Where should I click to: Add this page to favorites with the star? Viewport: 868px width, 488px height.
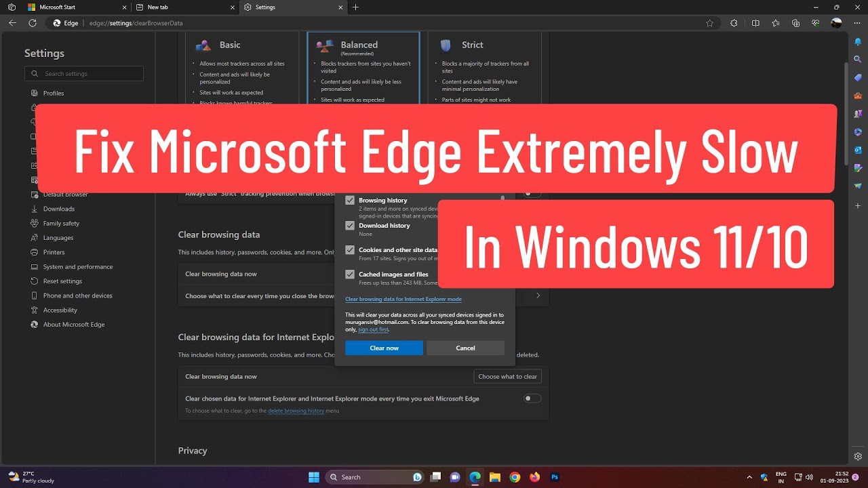coord(709,23)
